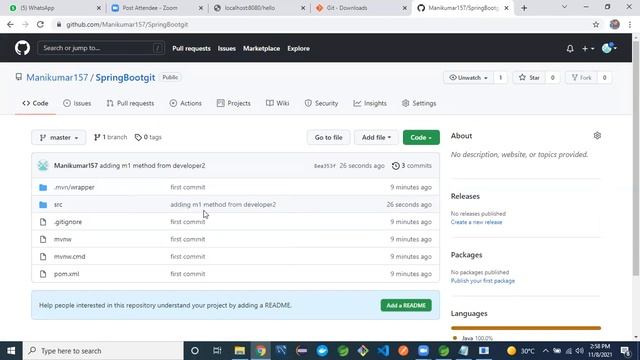Click in the GitHub search box

pyautogui.click(x=101, y=48)
